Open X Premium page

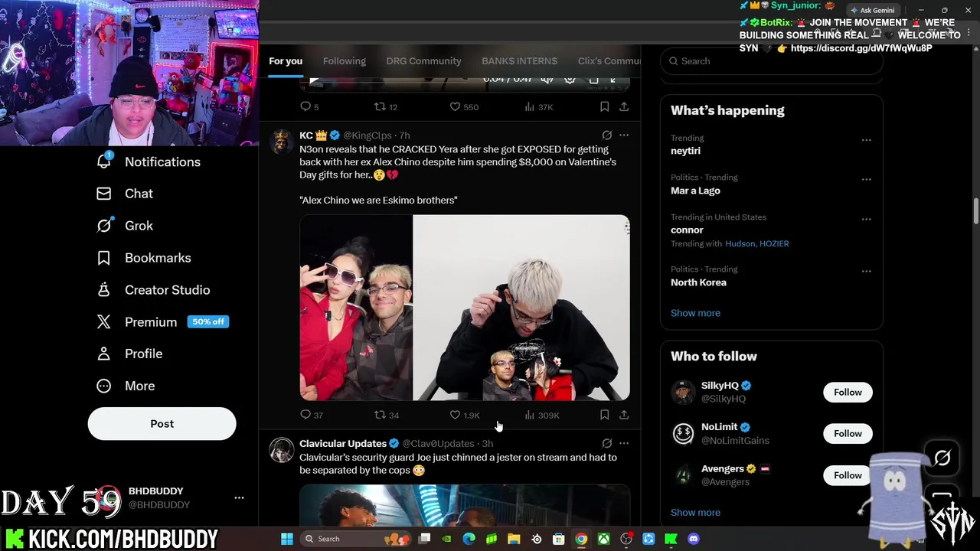click(x=151, y=322)
